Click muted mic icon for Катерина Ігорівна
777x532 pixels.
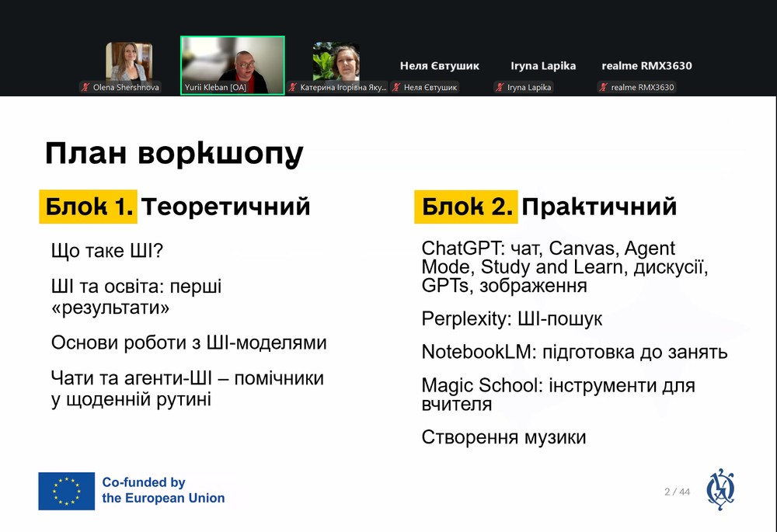click(293, 88)
